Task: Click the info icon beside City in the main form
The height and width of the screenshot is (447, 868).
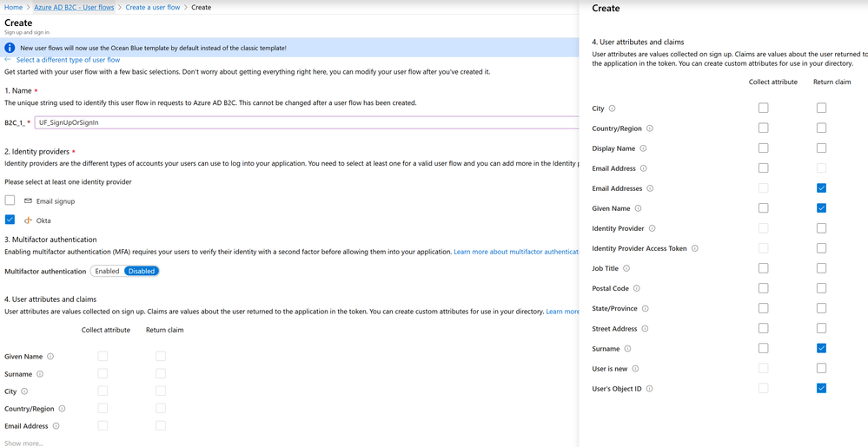Action: [x=24, y=391]
